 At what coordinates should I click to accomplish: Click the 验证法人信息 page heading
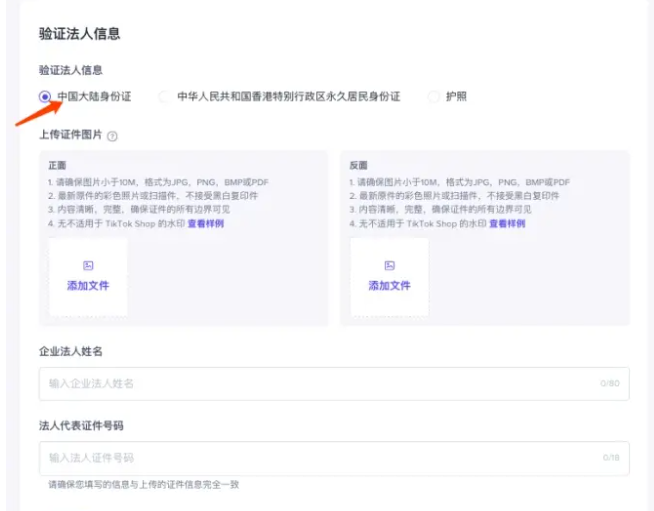coord(79,34)
